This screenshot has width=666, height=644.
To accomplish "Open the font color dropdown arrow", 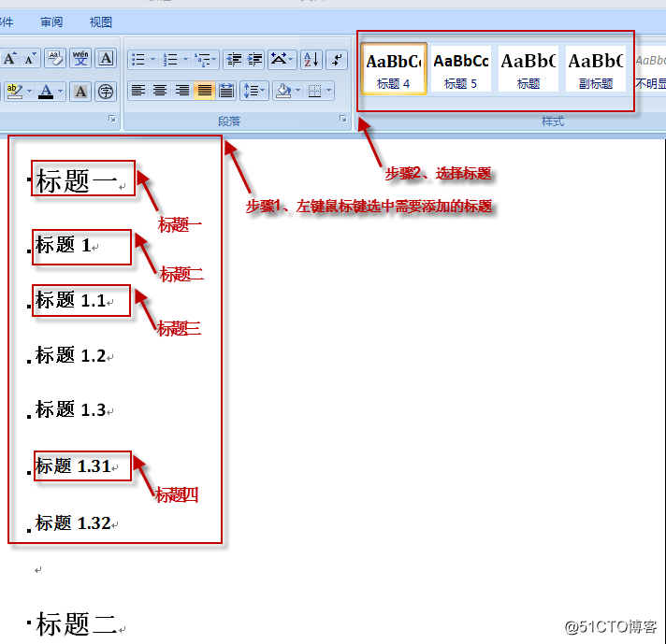I will 60,91.
